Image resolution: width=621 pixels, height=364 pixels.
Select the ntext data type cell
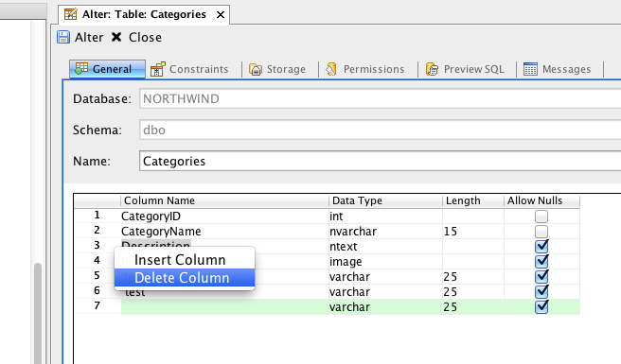click(385, 246)
